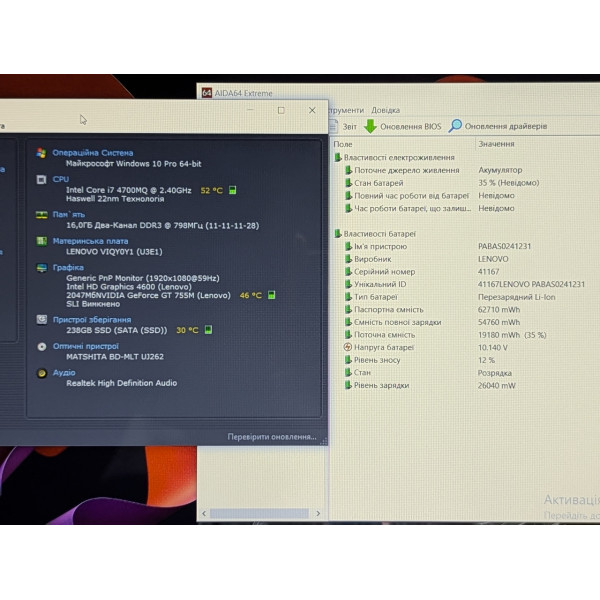Click the right arrow of horizontal scrollbar

point(318,514)
